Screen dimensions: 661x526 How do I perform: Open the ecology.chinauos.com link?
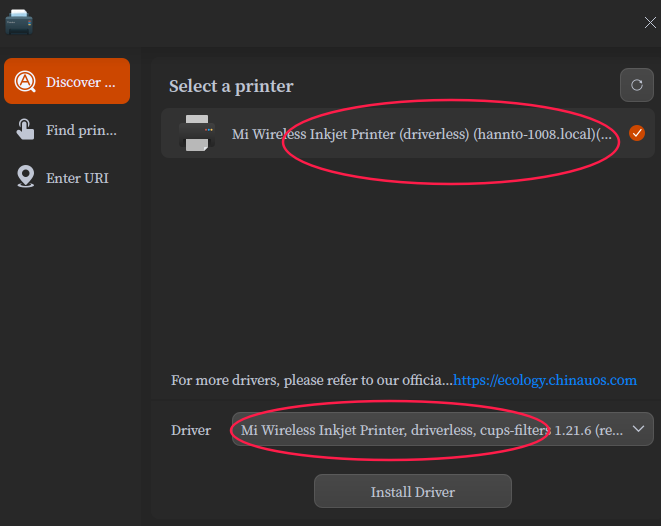pos(545,380)
